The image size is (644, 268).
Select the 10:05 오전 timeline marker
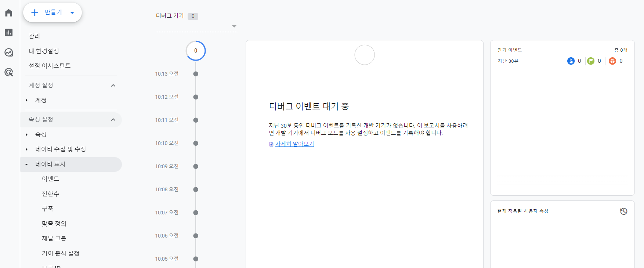pyautogui.click(x=196, y=259)
